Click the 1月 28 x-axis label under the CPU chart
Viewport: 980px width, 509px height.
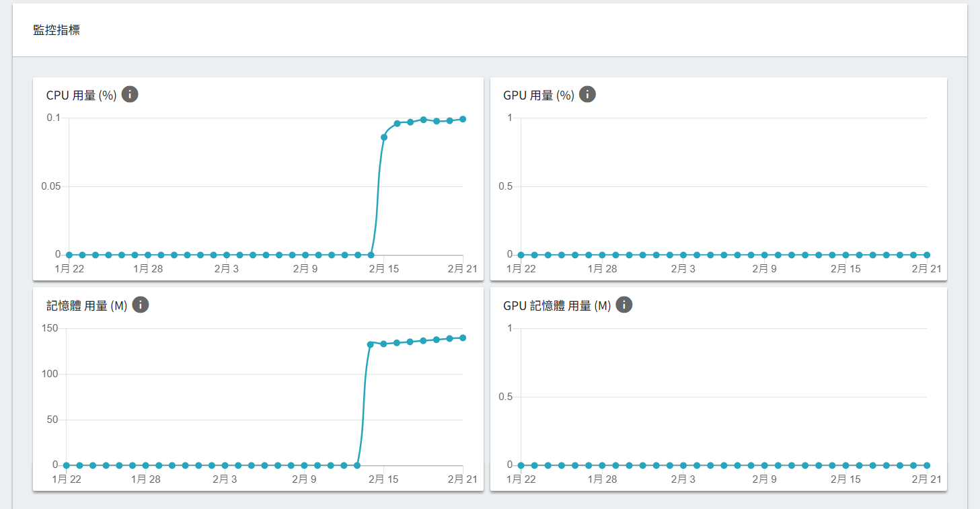click(x=148, y=269)
